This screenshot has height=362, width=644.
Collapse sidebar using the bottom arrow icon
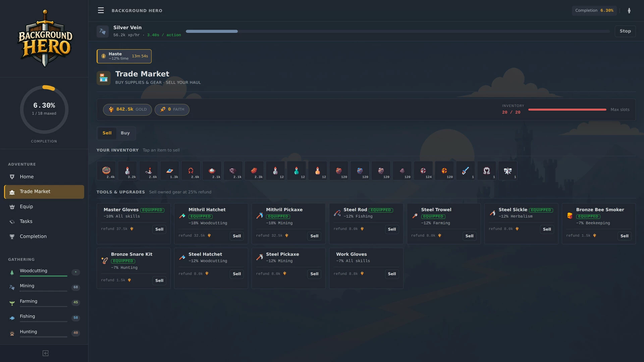coord(46,353)
